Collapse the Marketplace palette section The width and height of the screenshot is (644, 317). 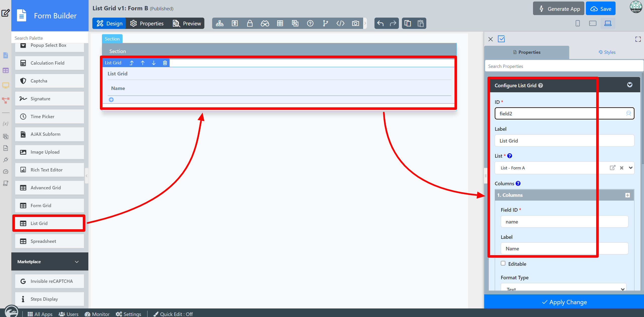(x=77, y=262)
